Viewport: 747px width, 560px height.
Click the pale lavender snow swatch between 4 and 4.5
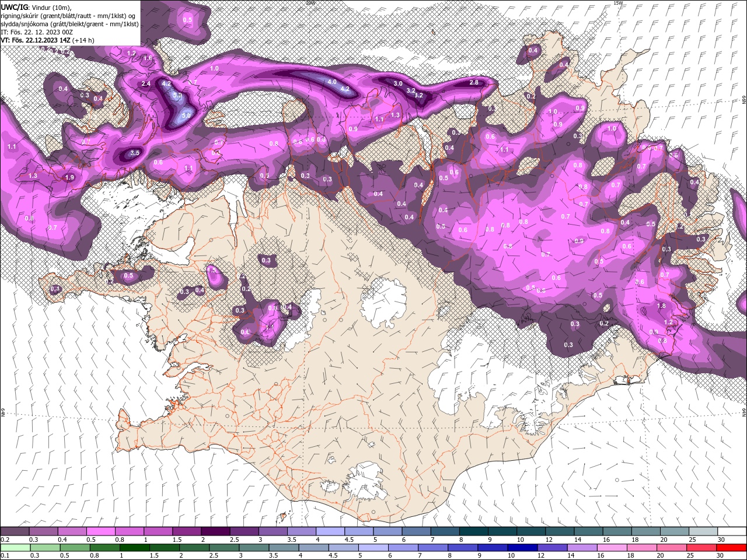(330, 531)
